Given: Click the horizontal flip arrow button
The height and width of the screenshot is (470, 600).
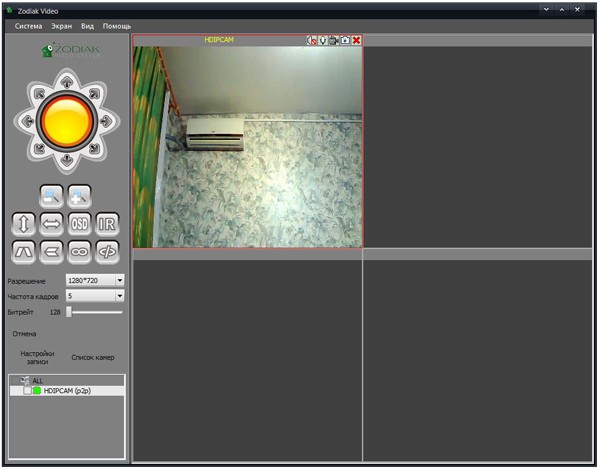Looking at the screenshot, I should point(51,223).
